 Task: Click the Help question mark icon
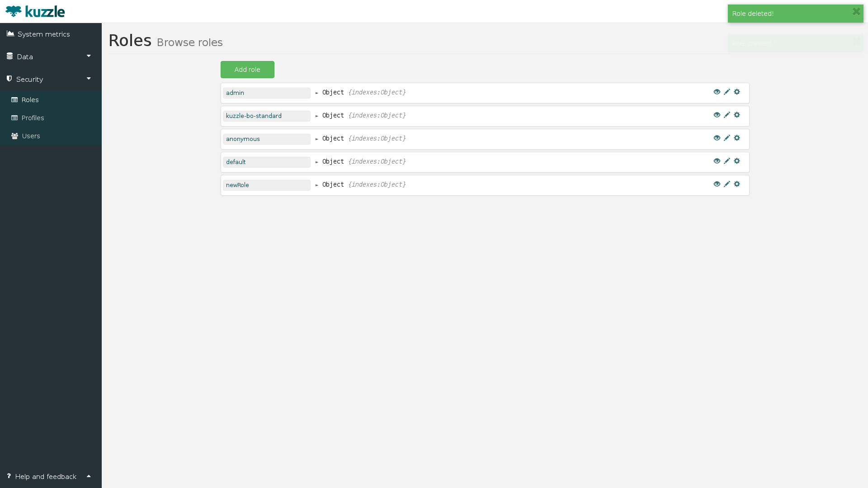coord(9,476)
